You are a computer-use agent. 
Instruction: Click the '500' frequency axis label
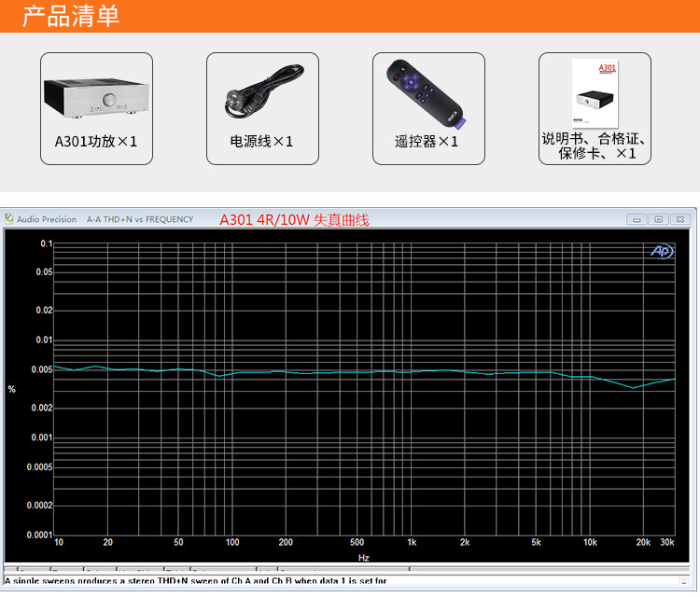click(357, 542)
